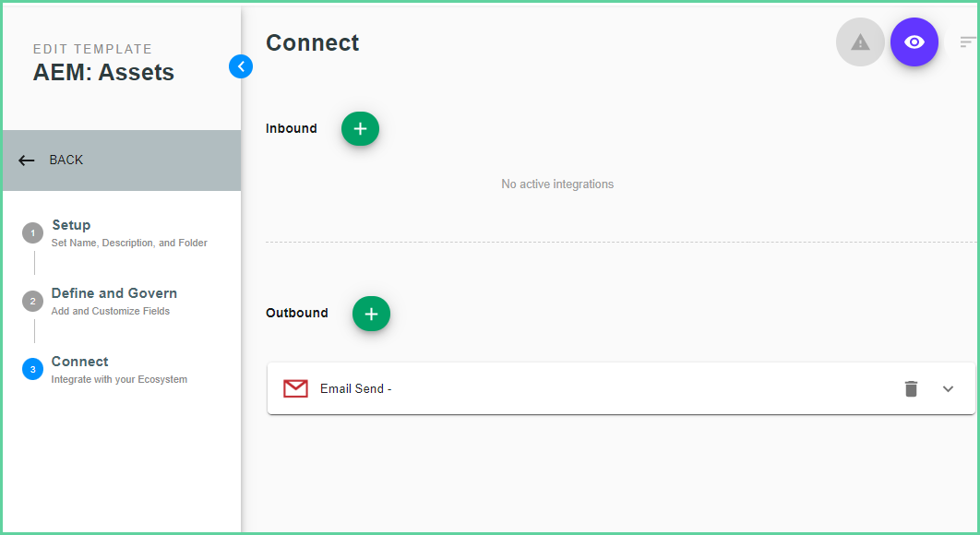The width and height of the screenshot is (980, 535).
Task: Click the EDIT TEMPLATE label
Action: click(x=92, y=49)
